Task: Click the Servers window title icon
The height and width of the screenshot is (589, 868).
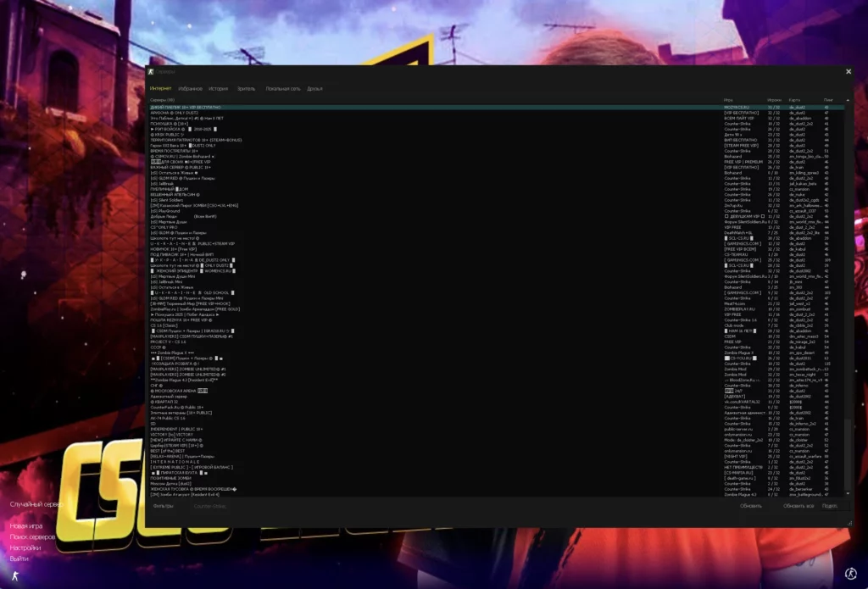Action: point(151,71)
